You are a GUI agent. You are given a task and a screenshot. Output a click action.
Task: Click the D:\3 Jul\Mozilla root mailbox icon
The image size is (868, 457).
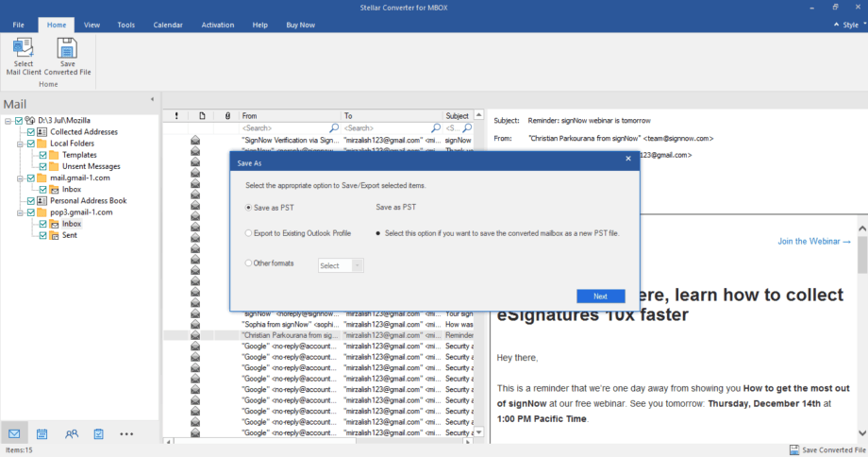click(x=30, y=120)
